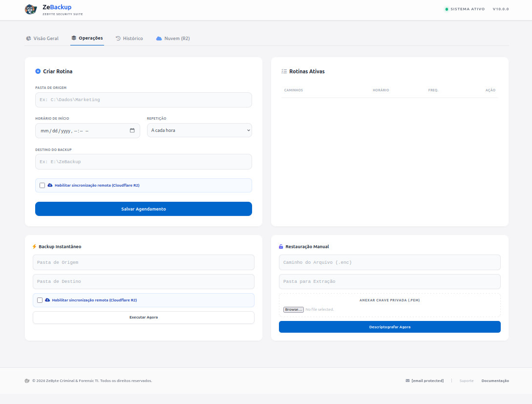Check remote sync option under Backup Instantâneo
The height and width of the screenshot is (404, 532).
pyautogui.click(x=40, y=300)
